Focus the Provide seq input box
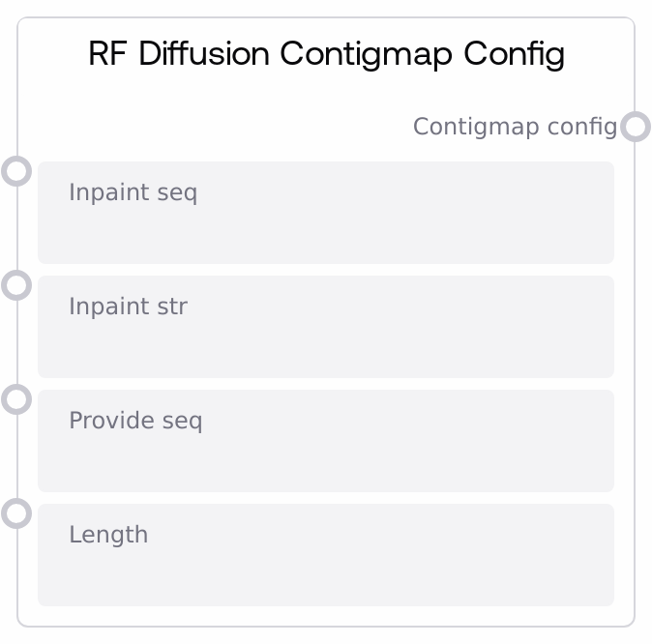 (x=325, y=455)
